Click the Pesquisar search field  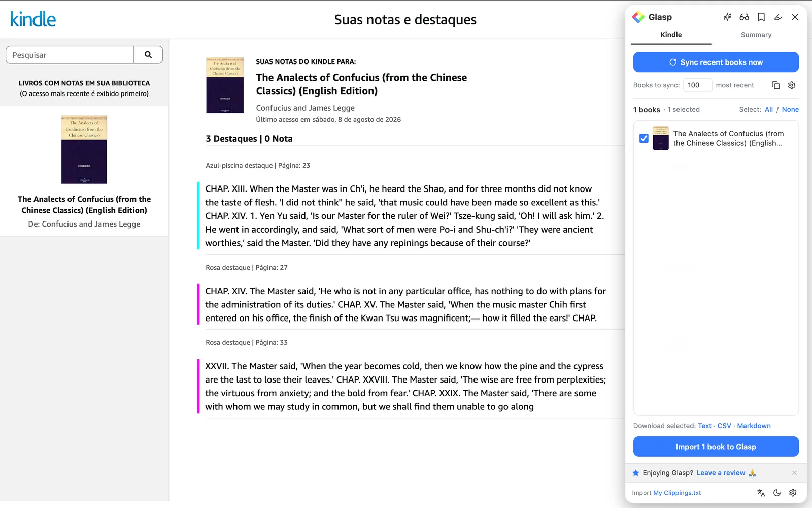click(x=70, y=55)
